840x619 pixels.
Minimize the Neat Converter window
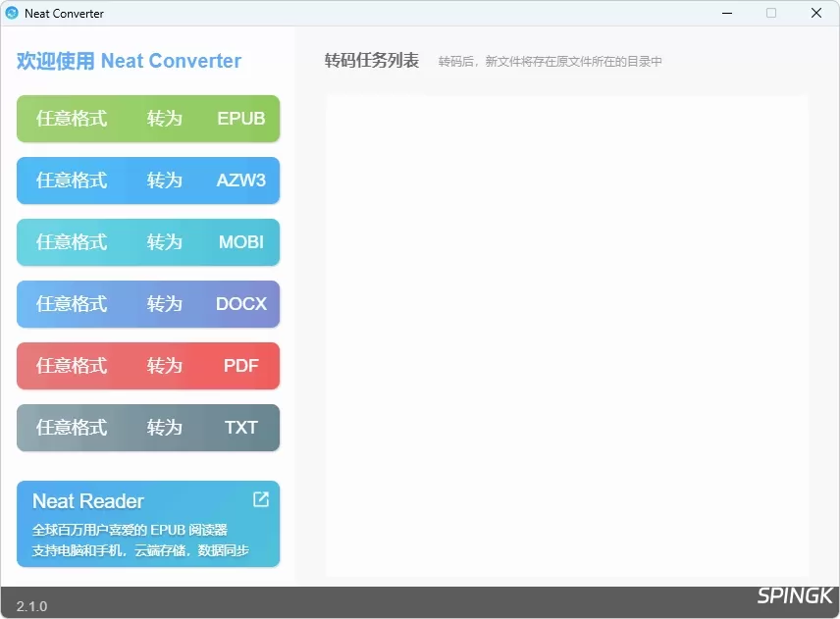[x=727, y=13]
